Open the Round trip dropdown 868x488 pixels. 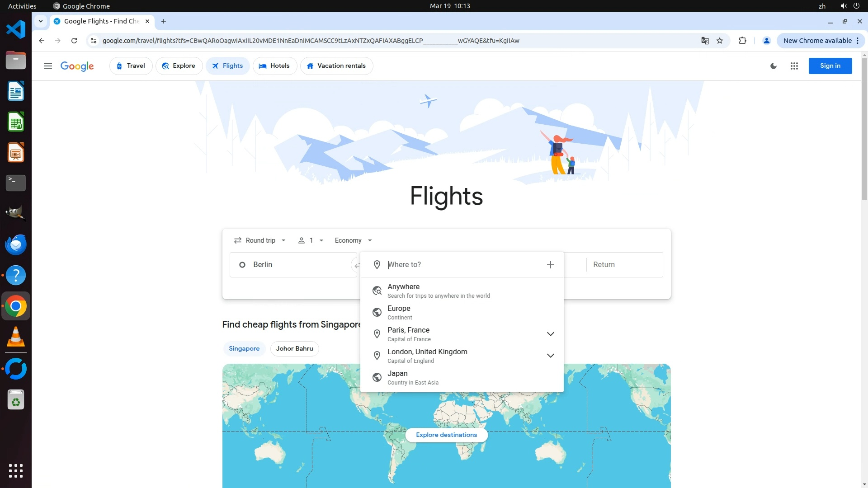[260, 240]
